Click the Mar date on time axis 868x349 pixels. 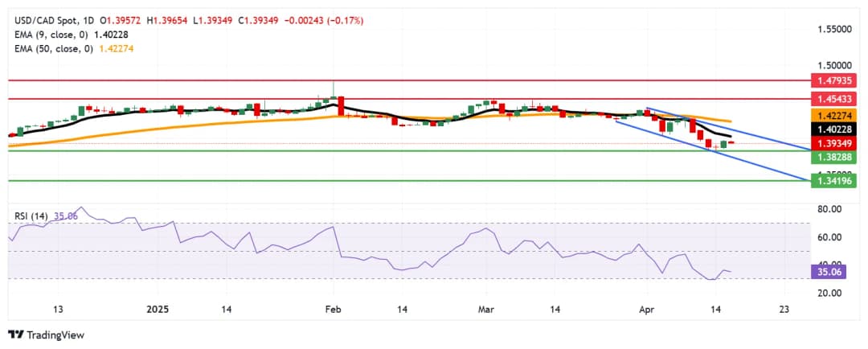[486, 310]
